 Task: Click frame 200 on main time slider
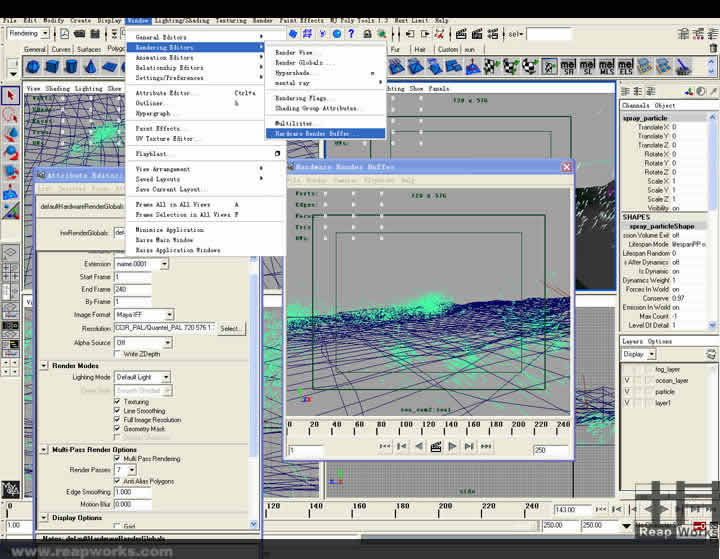coord(439,510)
